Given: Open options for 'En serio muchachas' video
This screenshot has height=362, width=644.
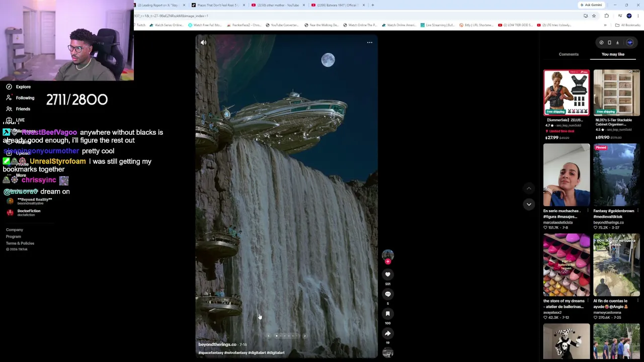Looking at the screenshot, I should pyautogui.click(x=588, y=211).
